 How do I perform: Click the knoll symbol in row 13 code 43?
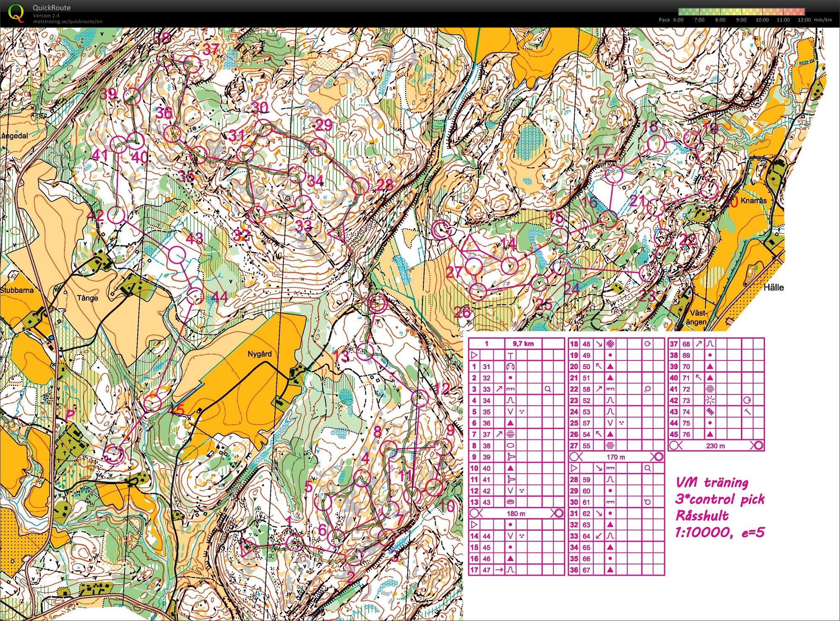pos(511,502)
